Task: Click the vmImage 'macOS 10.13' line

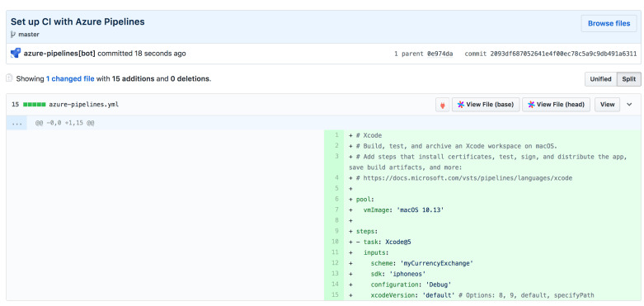Action: pyautogui.click(x=492, y=209)
